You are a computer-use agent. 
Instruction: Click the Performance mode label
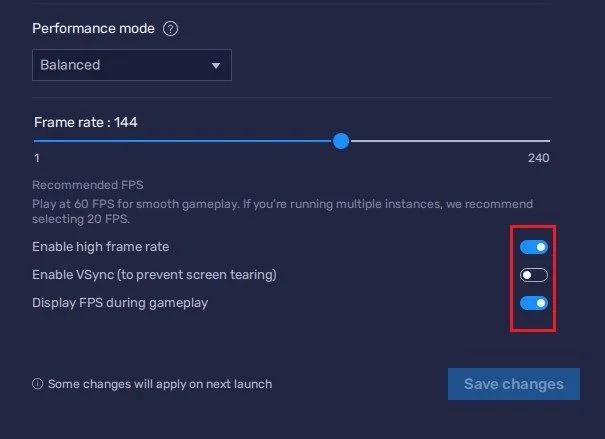coord(93,29)
